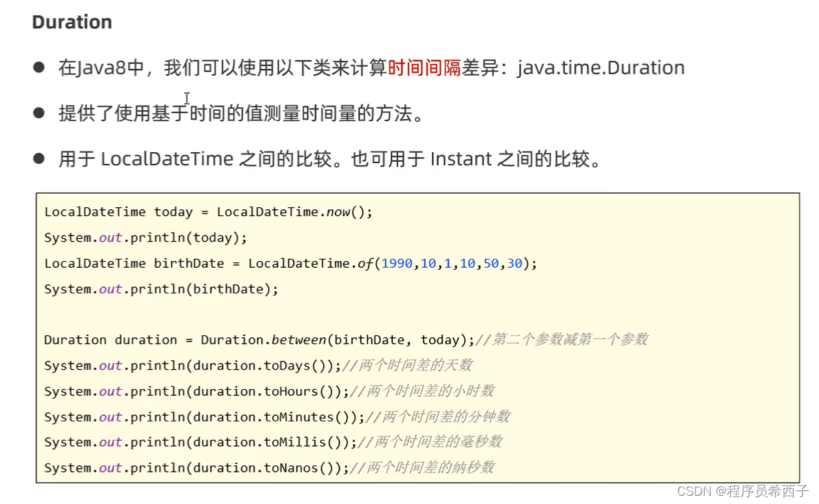Screen dimensions: 819x504
Task: Click the toHours() method in code
Action: coord(288,390)
